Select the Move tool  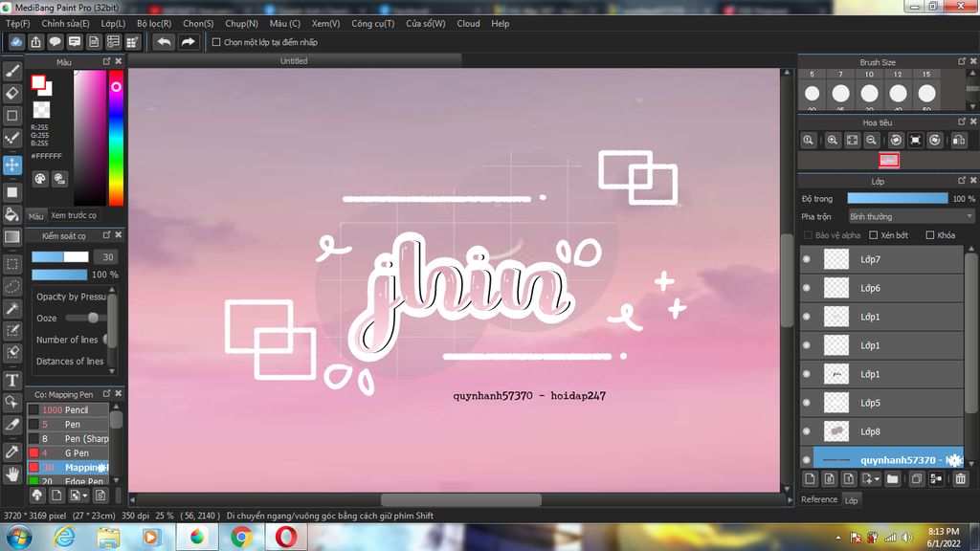11,165
